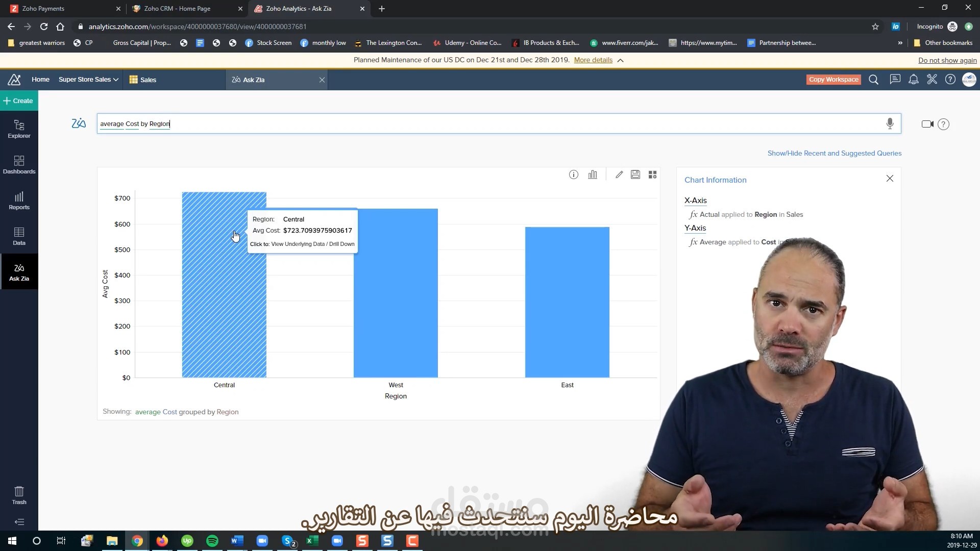Close the Chart Information panel
Image resolution: width=980 pixels, height=551 pixels.
pyautogui.click(x=890, y=179)
